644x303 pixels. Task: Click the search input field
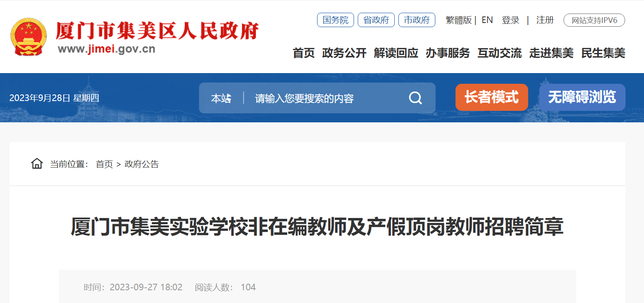327,99
